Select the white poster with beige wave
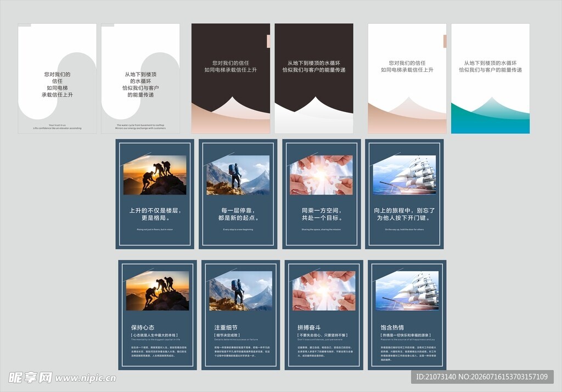Viewport: 562px width, 392px height. coord(407,79)
